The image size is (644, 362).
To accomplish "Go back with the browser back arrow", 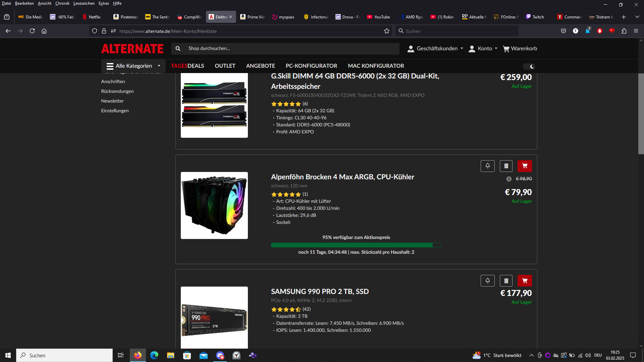I will point(8,31).
